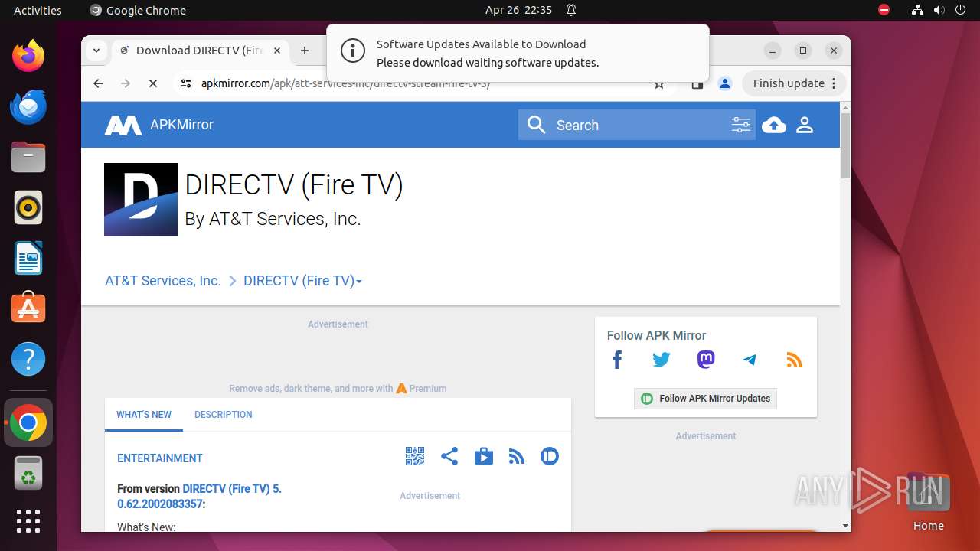Launch Firefox from the dock
Image resolution: width=980 pixels, height=551 pixels.
point(28,56)
